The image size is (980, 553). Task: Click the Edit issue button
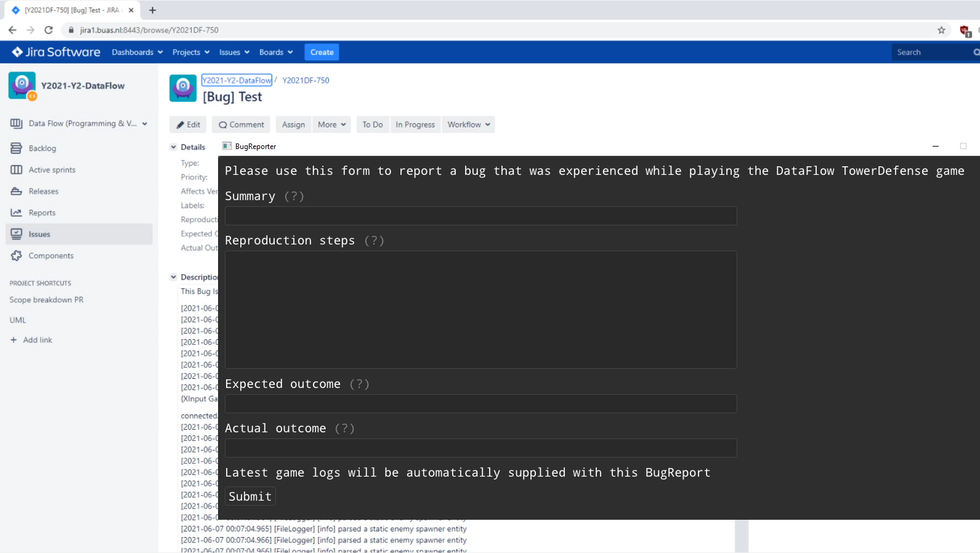(x=188, y=124)
